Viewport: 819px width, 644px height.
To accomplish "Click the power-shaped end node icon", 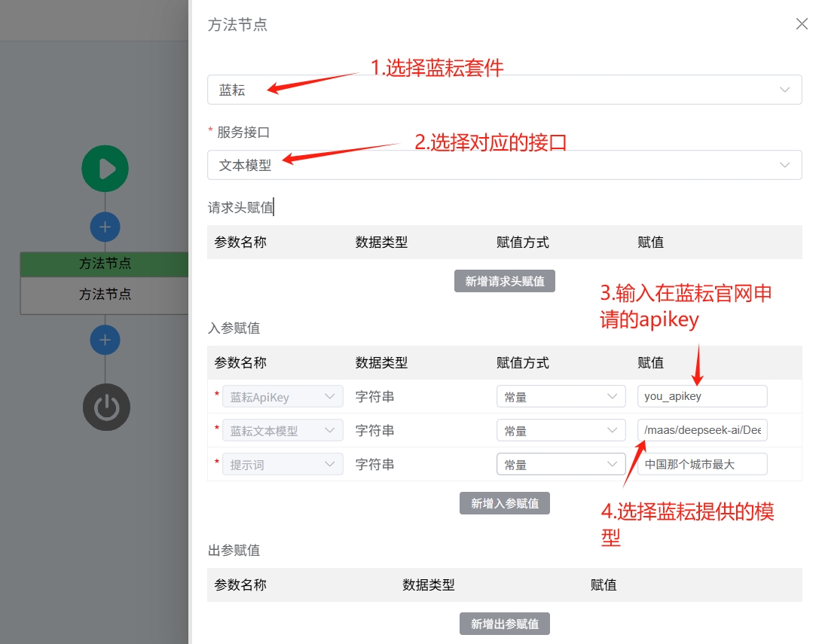I will pyautogui.click(x=106, y=407).
